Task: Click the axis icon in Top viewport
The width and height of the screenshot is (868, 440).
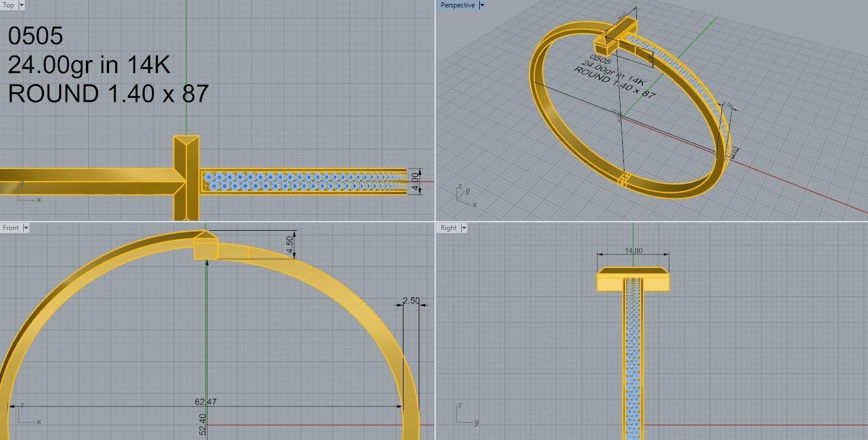Action: [x=29, y=192]
